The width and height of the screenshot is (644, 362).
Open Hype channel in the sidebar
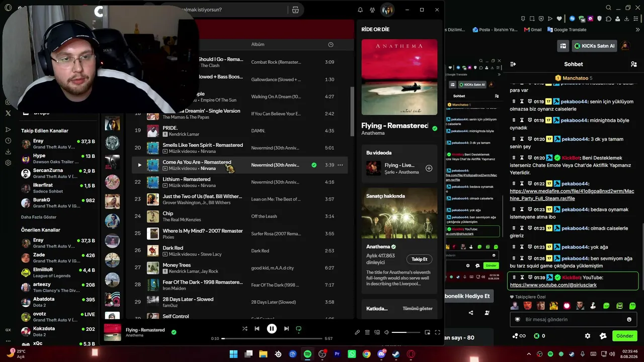(58, 159)
